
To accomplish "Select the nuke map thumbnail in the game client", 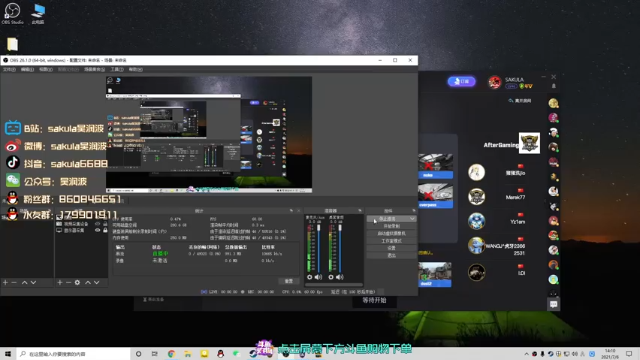I will pyautogui.click(x=436, y=166).
